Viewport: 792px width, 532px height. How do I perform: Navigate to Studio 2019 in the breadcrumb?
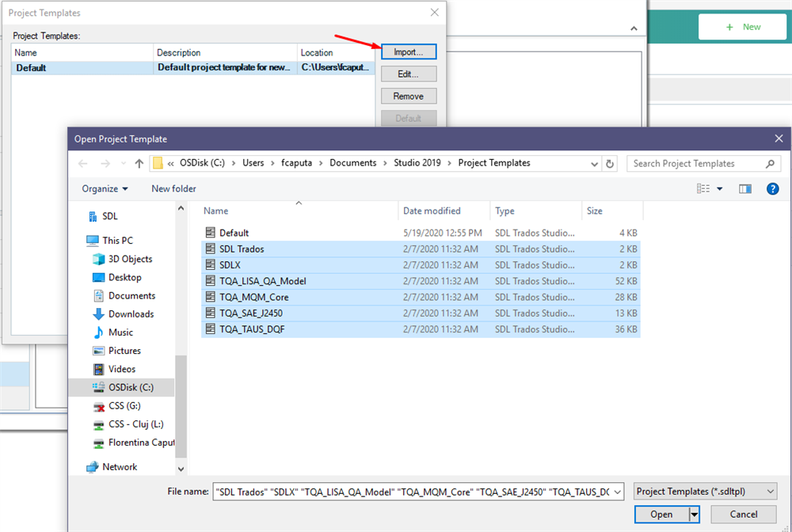click(417, 163)
